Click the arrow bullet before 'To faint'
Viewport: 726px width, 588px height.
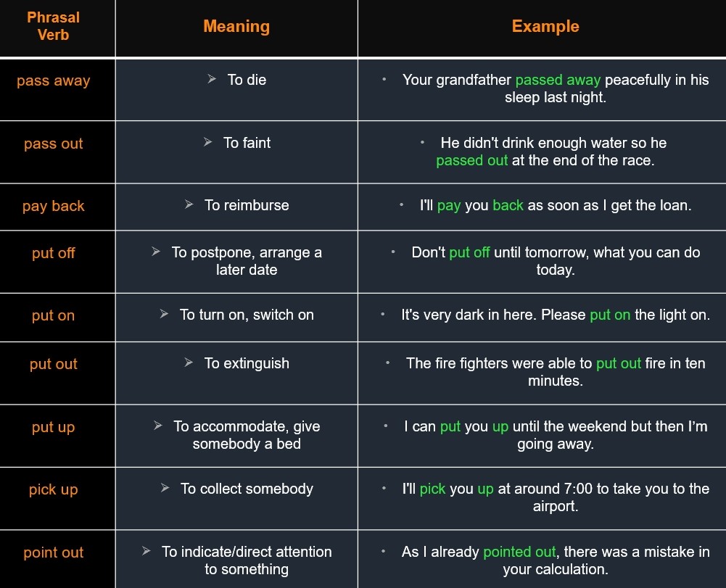pos(207,141)
